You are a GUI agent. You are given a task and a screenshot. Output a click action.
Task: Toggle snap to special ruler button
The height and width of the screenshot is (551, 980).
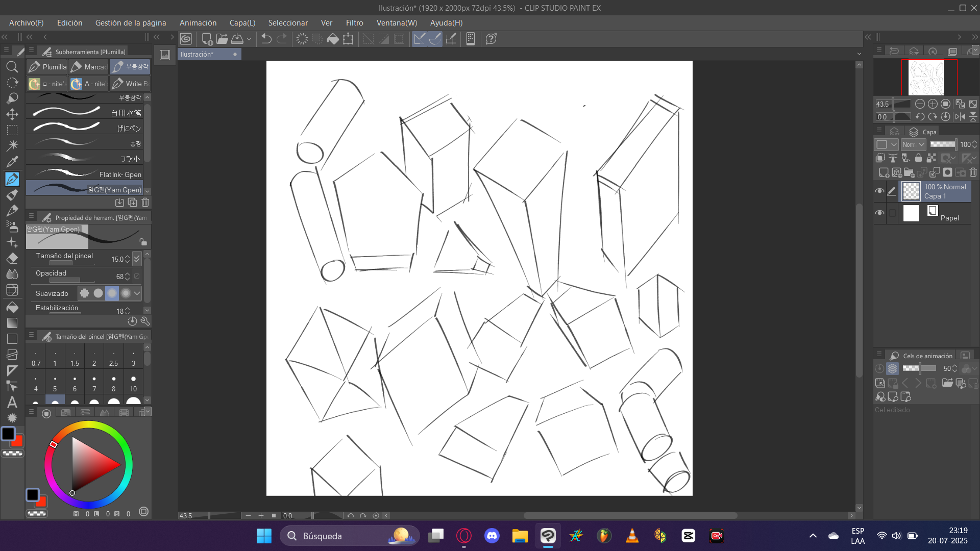click(435, 39)
